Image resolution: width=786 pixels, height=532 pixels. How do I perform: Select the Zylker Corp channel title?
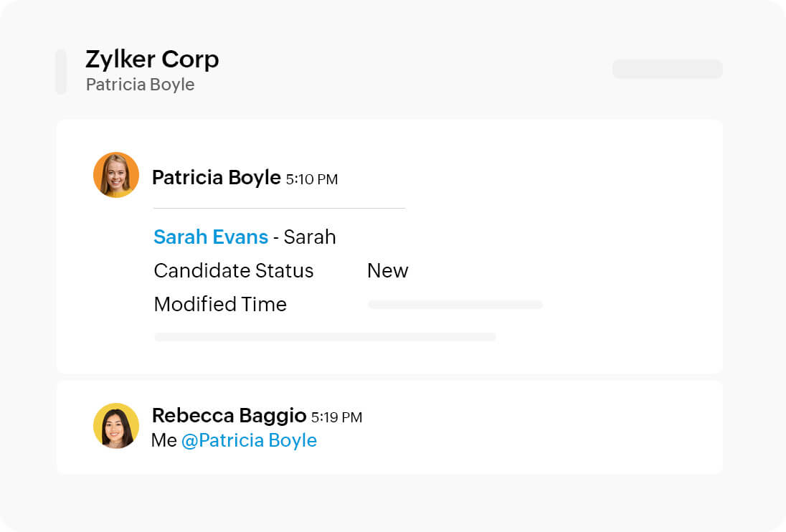click(x=152, y=60)
